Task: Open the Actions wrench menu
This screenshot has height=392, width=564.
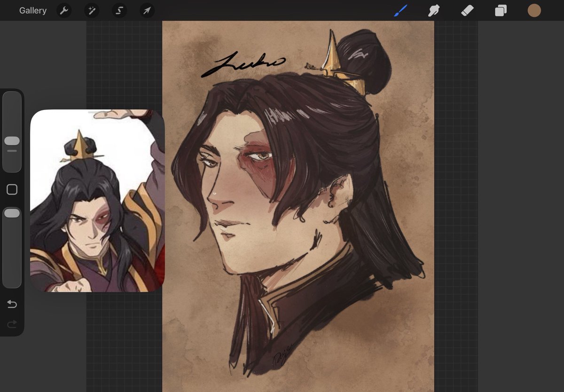Action: click(x=64, y=10)
